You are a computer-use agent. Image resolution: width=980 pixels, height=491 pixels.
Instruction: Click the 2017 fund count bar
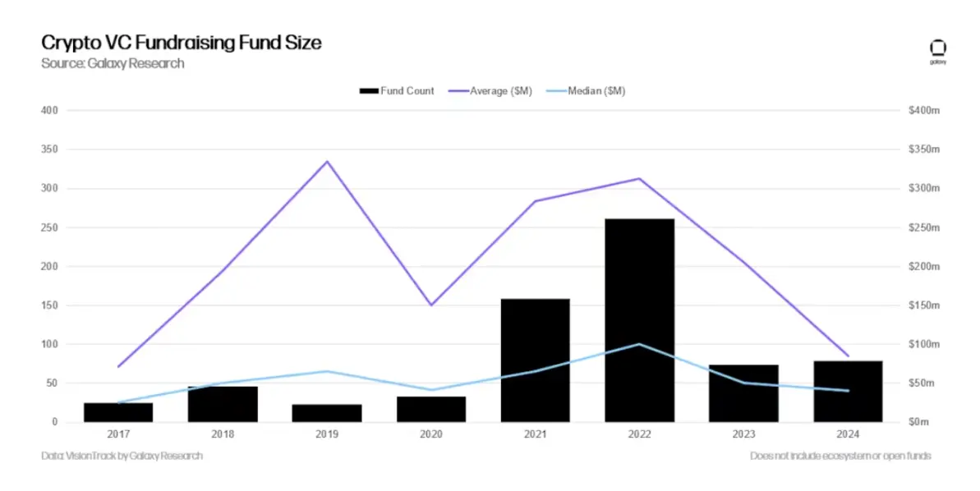118,412
